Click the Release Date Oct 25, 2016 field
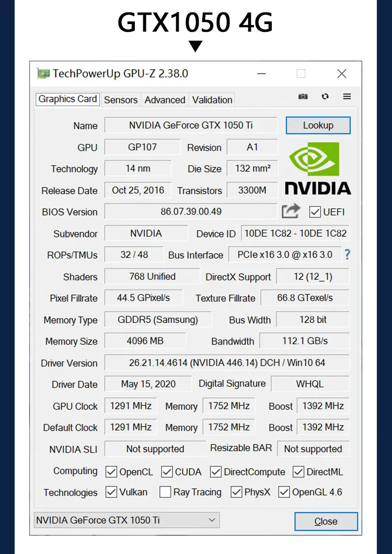The height and width of the screenshot is (554, 392). pos(138,190)
